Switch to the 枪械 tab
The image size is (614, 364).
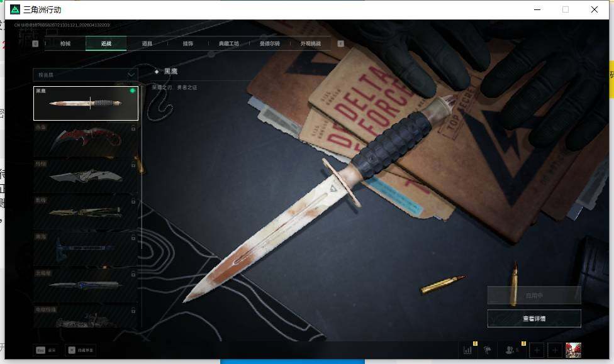(65, 43)
